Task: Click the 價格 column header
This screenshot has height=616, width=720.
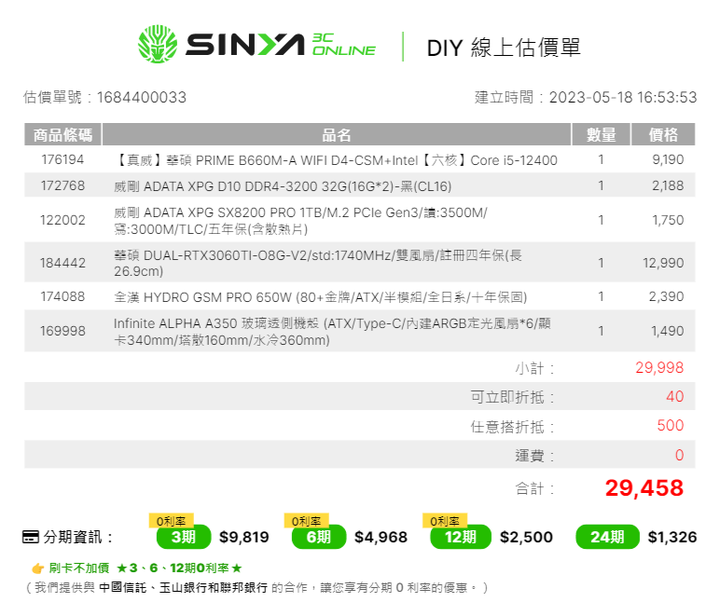Action: click(x=663, y=134)
